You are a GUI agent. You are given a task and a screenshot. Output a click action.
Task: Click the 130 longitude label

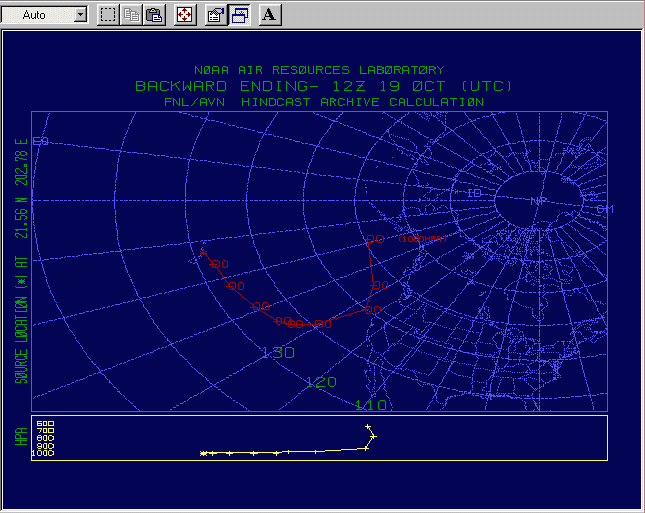[277, 352]
